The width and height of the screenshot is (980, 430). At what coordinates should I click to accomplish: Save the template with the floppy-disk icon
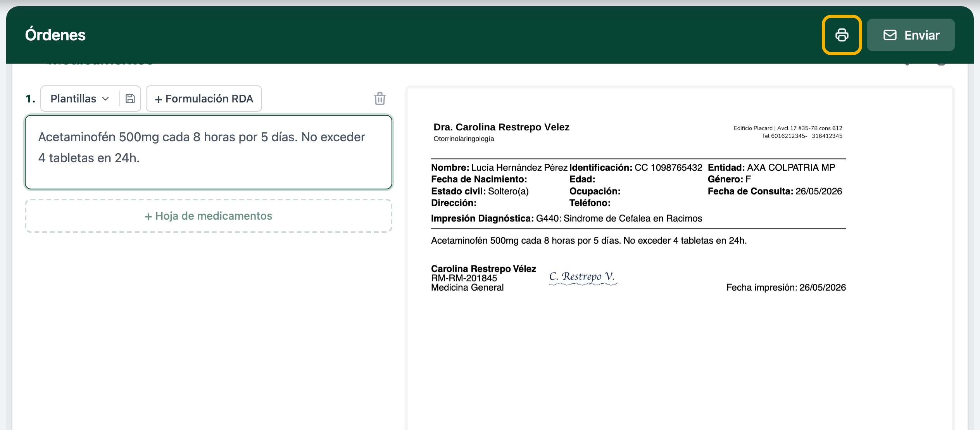130,99
